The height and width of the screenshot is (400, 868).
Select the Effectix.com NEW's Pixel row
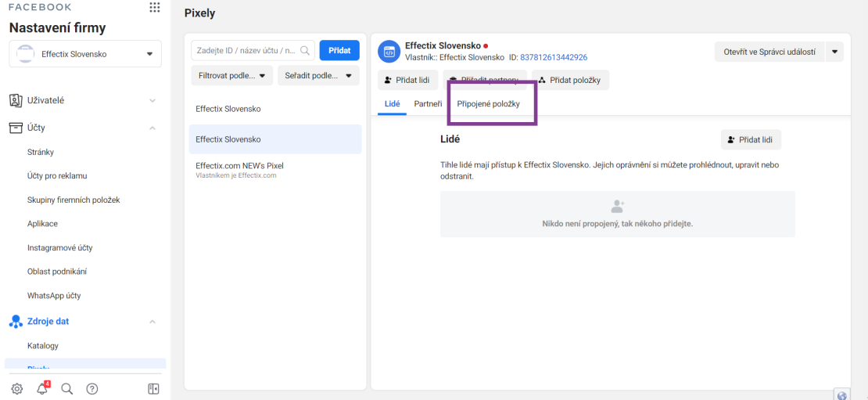275,170
